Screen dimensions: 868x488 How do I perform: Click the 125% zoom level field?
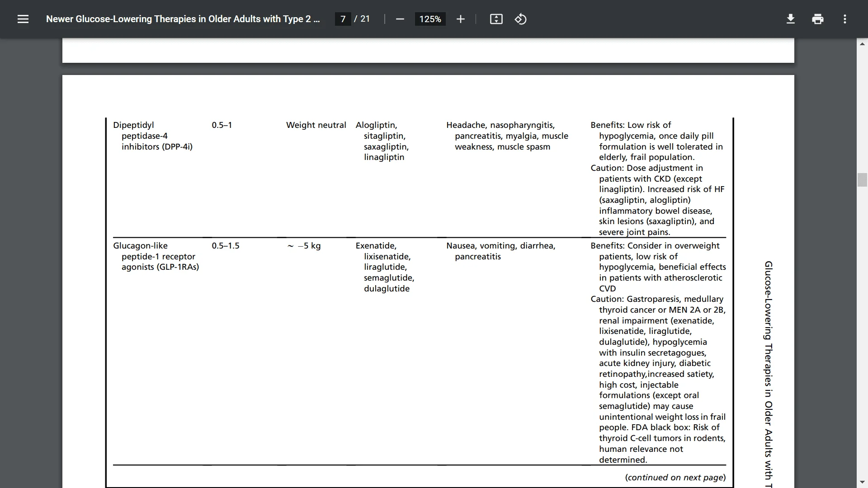pyautogui.click(x=430, y=19)
